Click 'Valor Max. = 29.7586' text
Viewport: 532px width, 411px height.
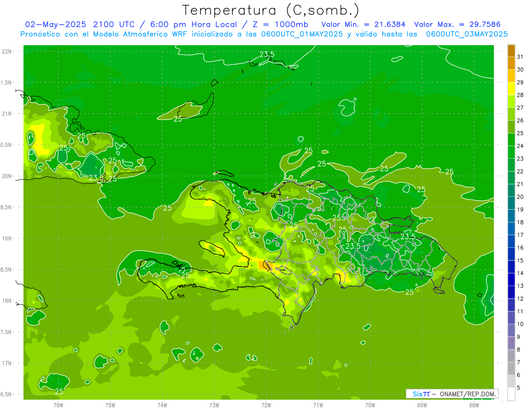pyautogui.click(x=457, y=24)
